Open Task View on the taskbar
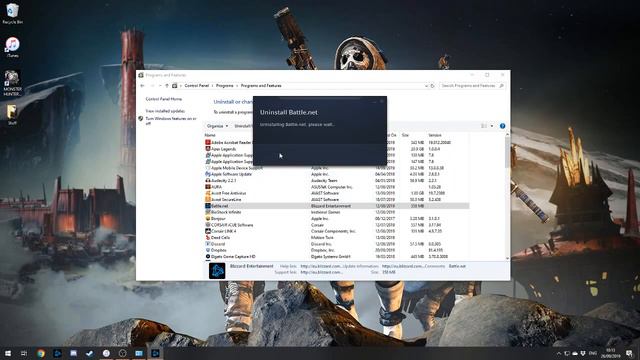This screenshot has width=640, height=360. 24,353
